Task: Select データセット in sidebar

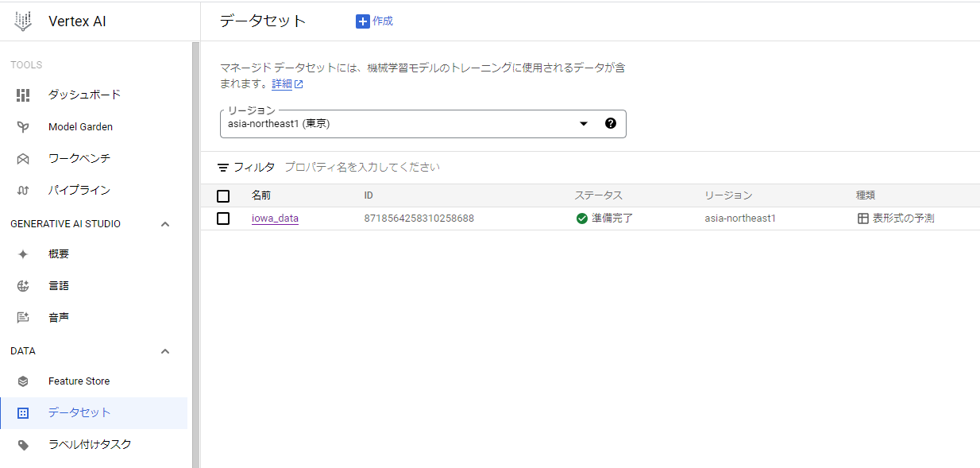Action: coord(94,413)
